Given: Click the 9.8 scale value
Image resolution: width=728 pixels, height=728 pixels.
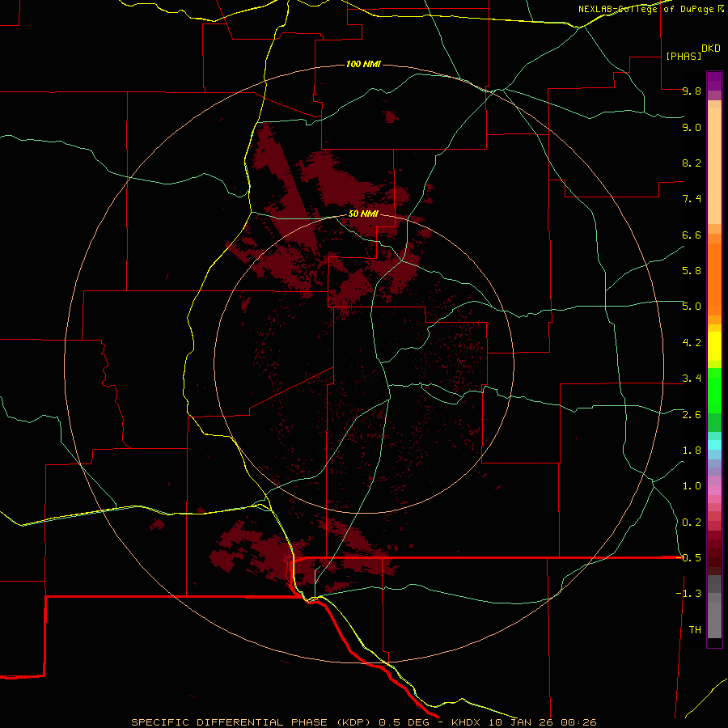Looking at the screenshot, I should [692, 91].
